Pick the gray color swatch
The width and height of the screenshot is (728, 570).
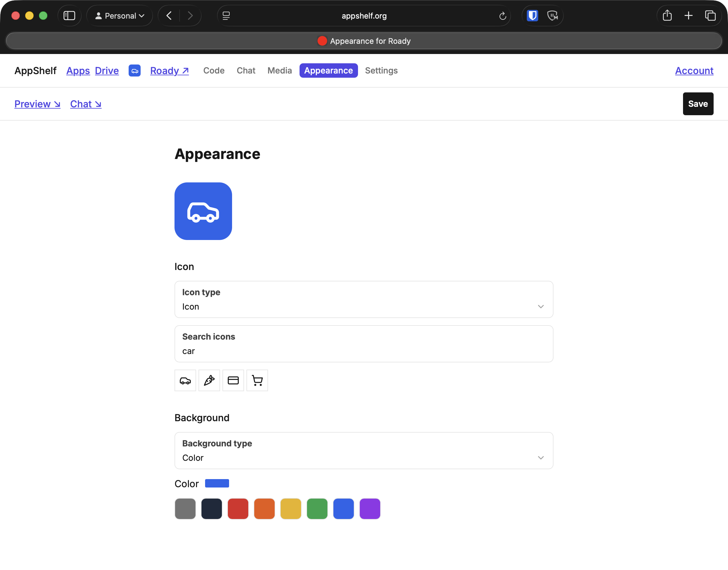pos(185,508)
